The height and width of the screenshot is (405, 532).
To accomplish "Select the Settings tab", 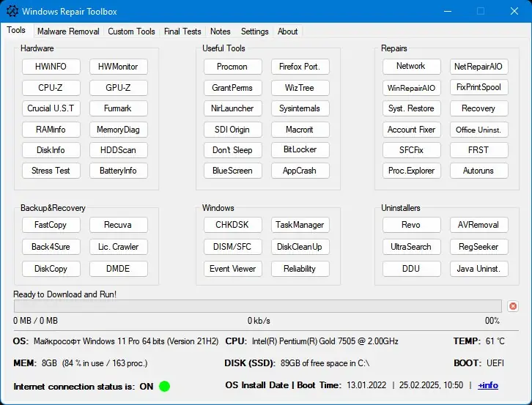I will [x=254, y=31].
